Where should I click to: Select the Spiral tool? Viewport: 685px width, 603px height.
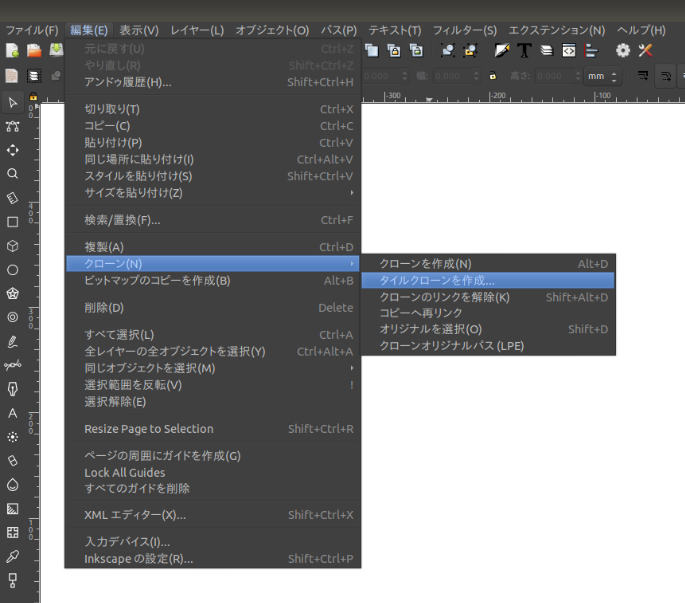[13, 317]
